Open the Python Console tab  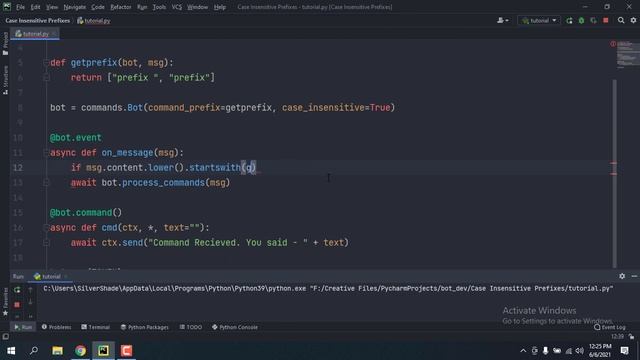(235, 327)
